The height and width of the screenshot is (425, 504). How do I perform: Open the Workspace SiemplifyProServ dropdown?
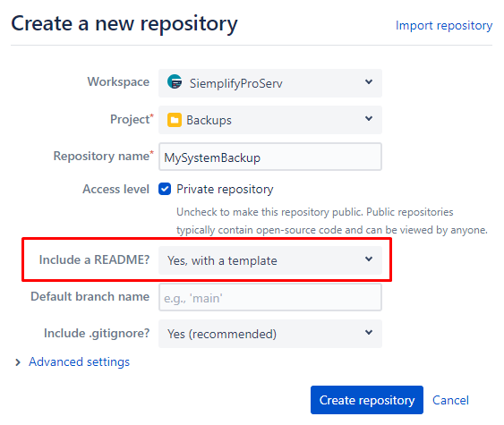click(x=270, y=83)
